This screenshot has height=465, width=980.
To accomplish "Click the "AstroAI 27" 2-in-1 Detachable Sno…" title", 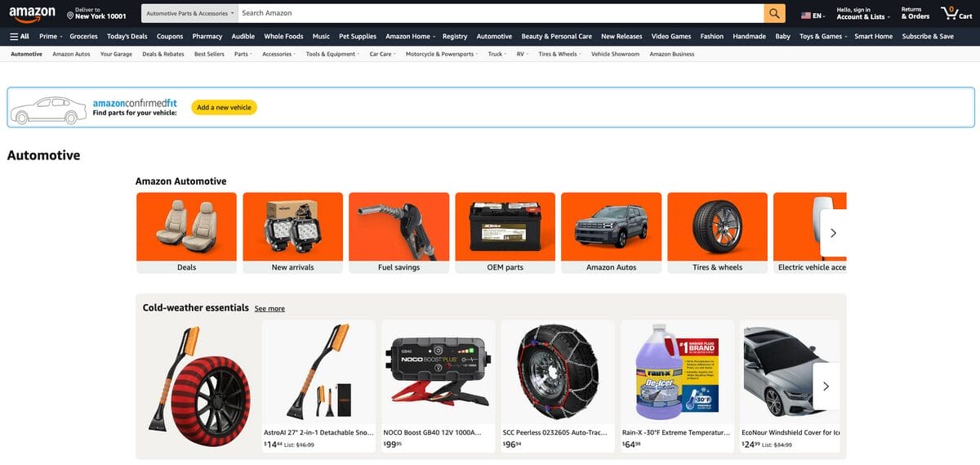I will 318,432.
